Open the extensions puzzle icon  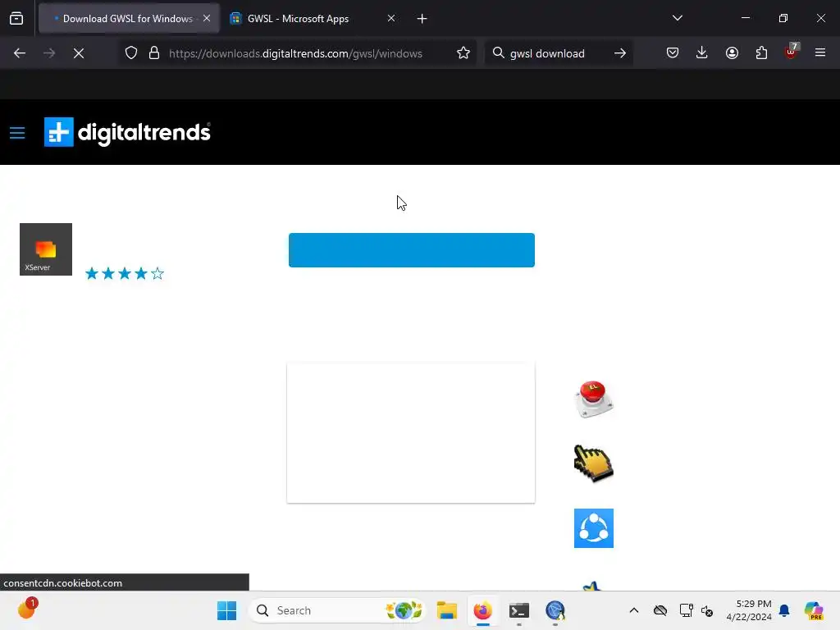(x=761, y=52)
